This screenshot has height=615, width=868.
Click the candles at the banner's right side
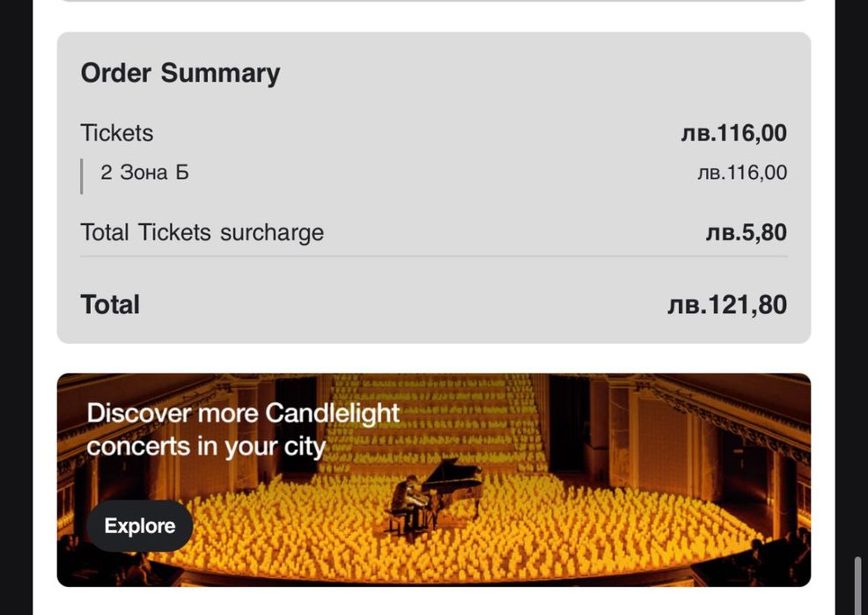704,528
